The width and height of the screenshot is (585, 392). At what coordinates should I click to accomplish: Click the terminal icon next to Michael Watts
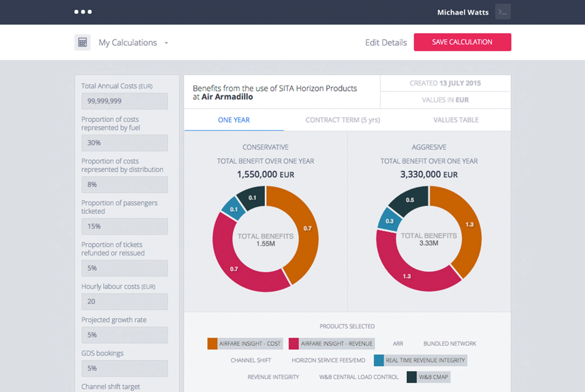tap(503, 12)
